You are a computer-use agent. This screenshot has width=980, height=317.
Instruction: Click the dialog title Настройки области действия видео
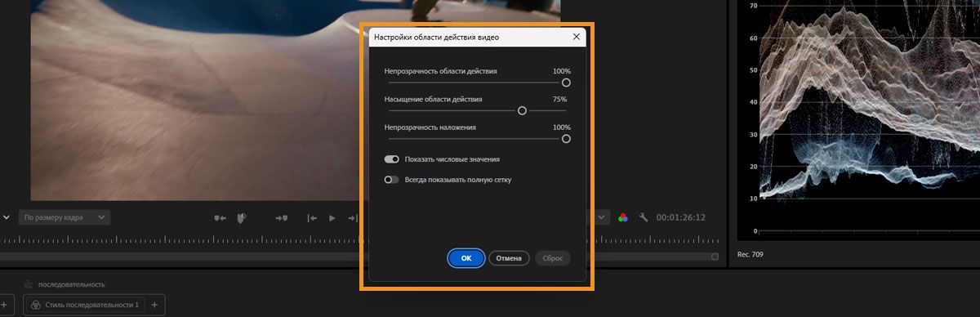(x=436, y=38)
